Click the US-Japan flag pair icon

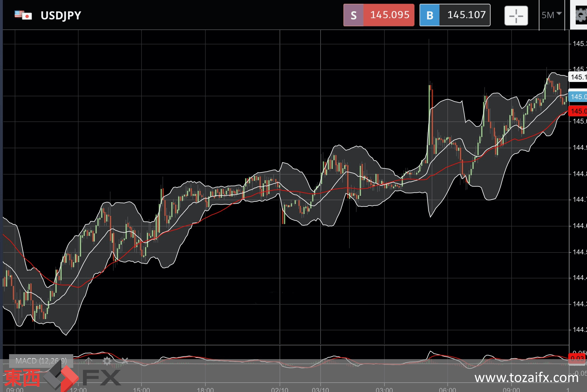tap(23, 15)
